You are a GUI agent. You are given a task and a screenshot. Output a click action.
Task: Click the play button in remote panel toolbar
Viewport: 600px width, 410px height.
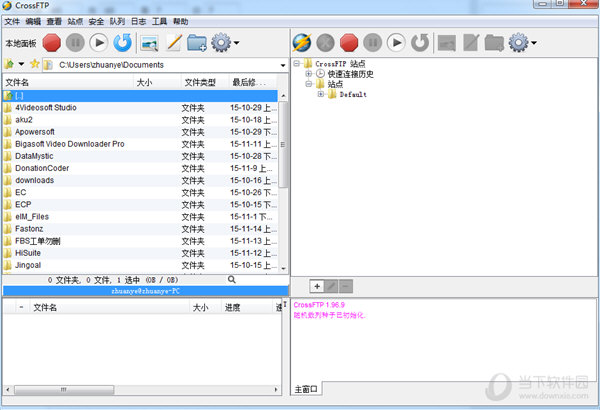click(x=396, y=42)
